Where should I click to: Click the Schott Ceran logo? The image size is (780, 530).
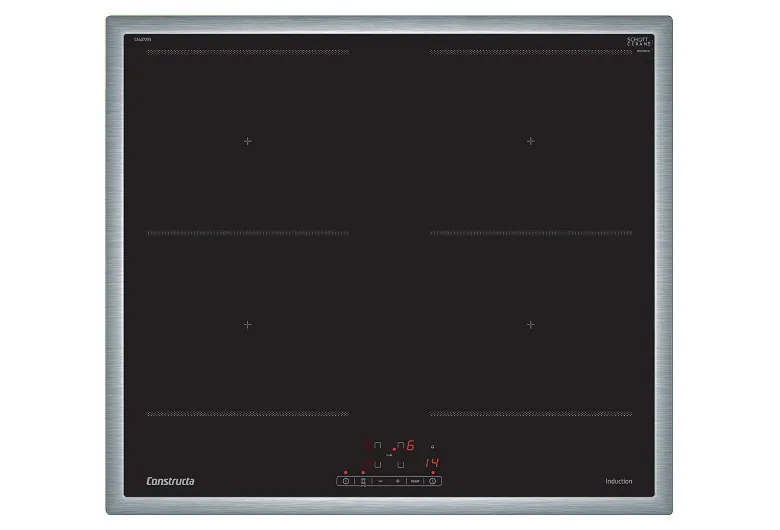(638, 41)
